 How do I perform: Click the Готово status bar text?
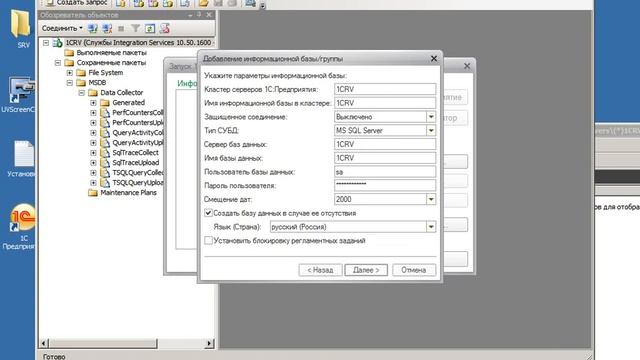click(x=54, y=356)
